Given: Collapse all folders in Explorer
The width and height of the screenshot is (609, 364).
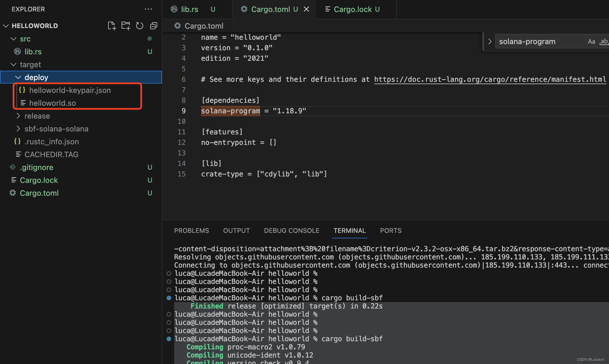Looking at the screenshot, I should click(154, 26).
